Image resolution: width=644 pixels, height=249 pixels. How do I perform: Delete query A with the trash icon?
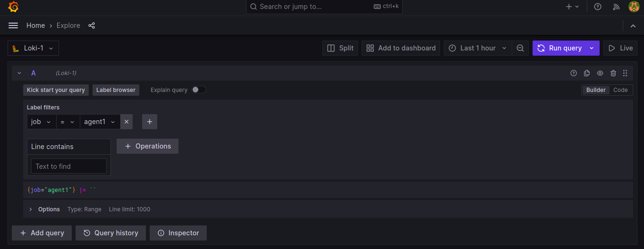[x=613, y=73]
